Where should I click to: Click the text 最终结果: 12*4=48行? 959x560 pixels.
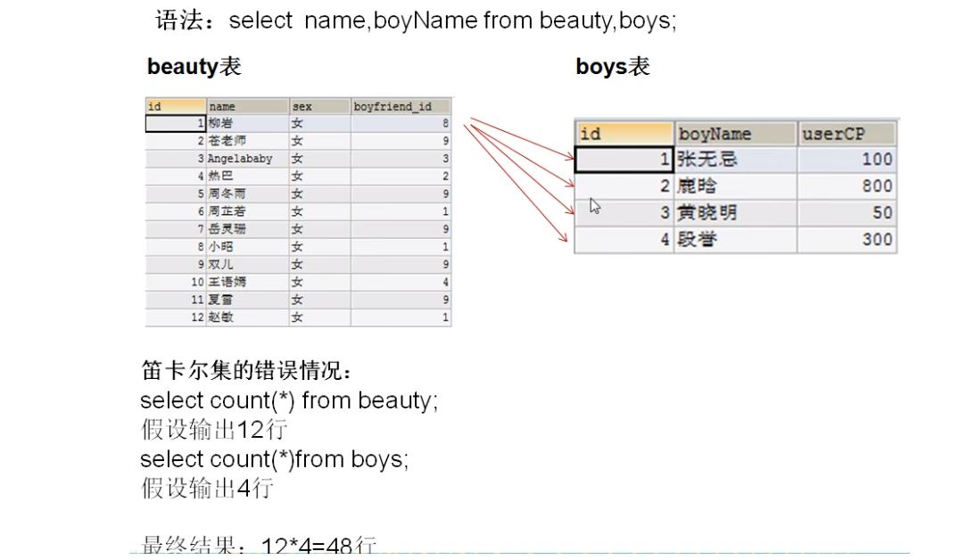pos(259,542)
